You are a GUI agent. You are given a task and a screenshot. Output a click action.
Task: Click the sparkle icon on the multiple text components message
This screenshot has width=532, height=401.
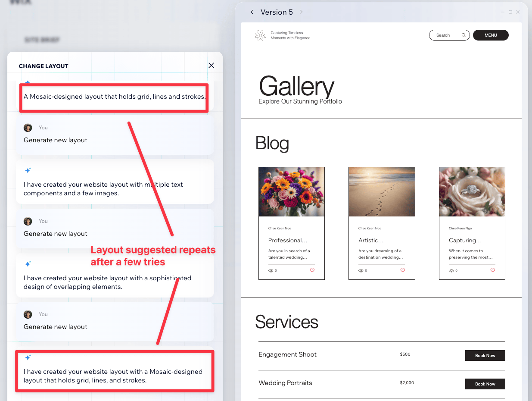[x=28, y=170]
